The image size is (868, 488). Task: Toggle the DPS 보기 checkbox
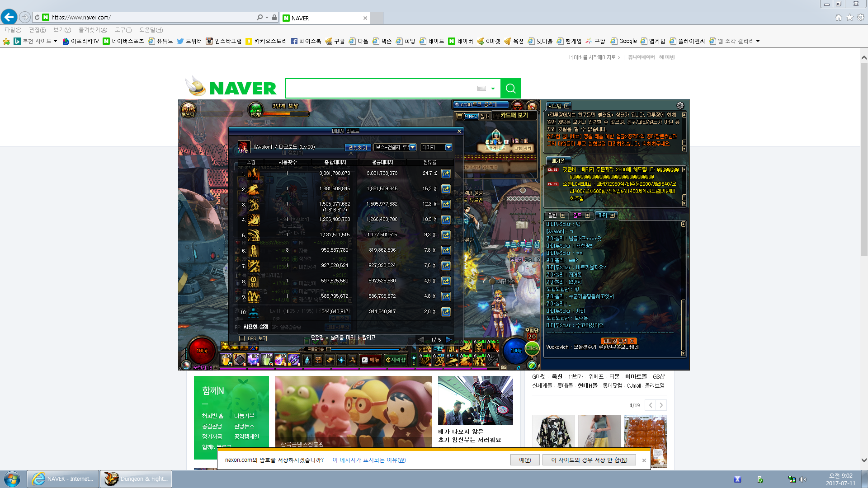[x=242, y=338]
